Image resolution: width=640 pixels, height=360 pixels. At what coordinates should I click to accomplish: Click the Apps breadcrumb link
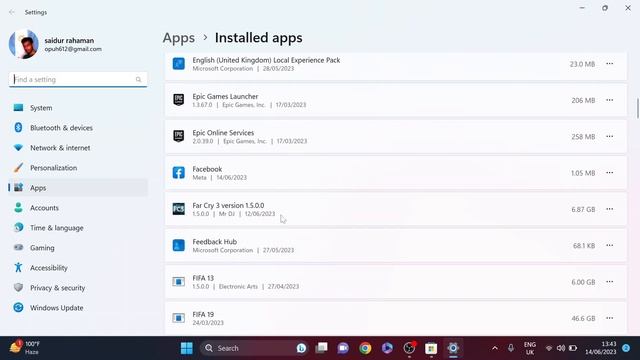pos(179,38)
